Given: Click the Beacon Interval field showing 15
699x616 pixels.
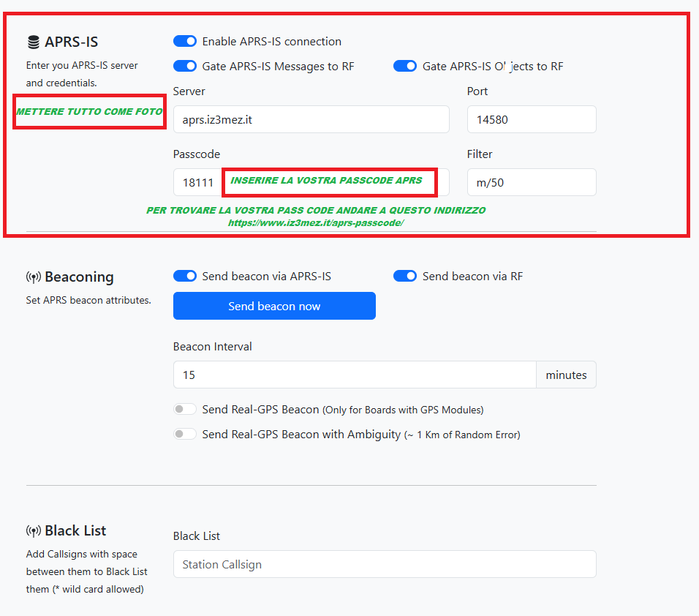Looking at the screenshot, I should tap(355, 375).
